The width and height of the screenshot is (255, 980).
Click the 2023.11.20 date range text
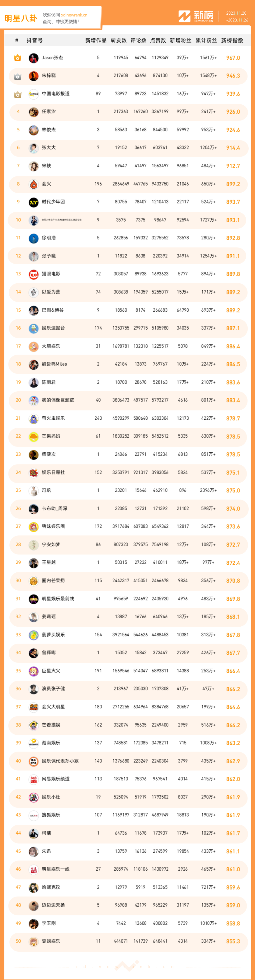click(236, 13)
